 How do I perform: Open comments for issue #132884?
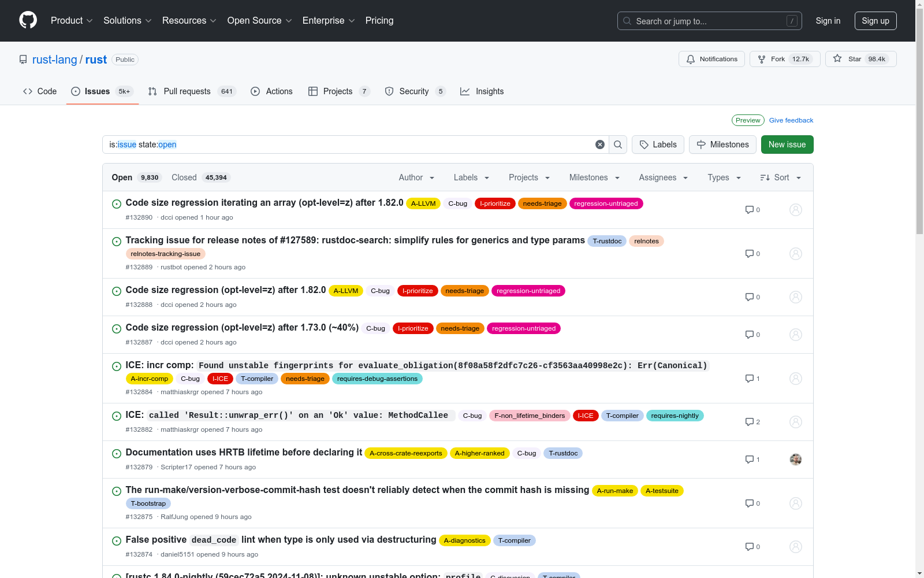tap(752, 379)
